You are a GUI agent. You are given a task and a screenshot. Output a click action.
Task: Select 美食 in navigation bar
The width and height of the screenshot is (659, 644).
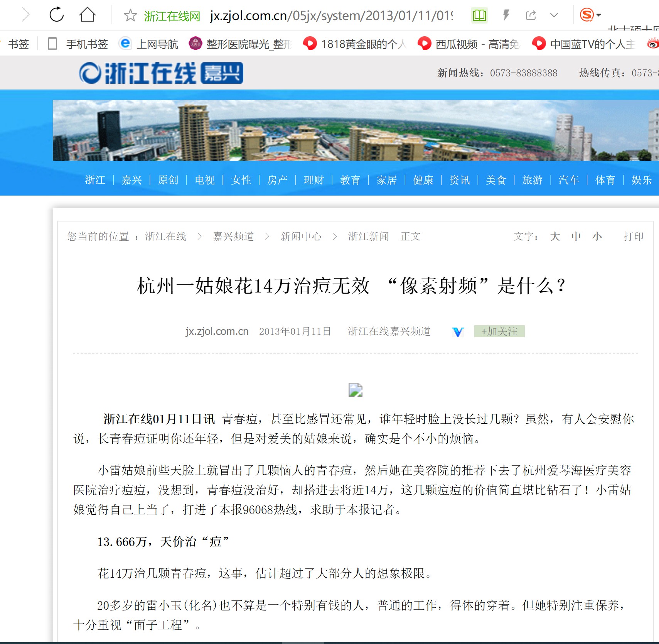tap(496, 180)
